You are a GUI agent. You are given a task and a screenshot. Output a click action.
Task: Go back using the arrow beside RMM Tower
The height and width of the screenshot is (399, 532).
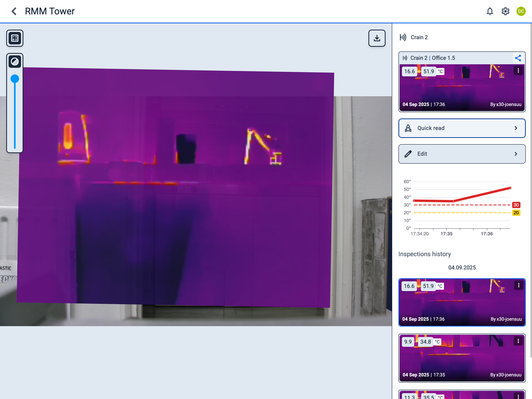pyautogui.click(x=14, y=11)
